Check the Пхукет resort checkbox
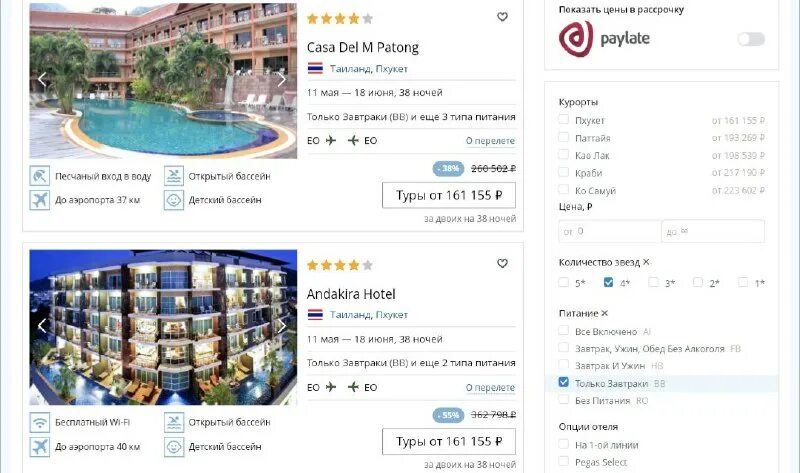The height and width of the screenshot is (473, 800). [x=563, y=119]
